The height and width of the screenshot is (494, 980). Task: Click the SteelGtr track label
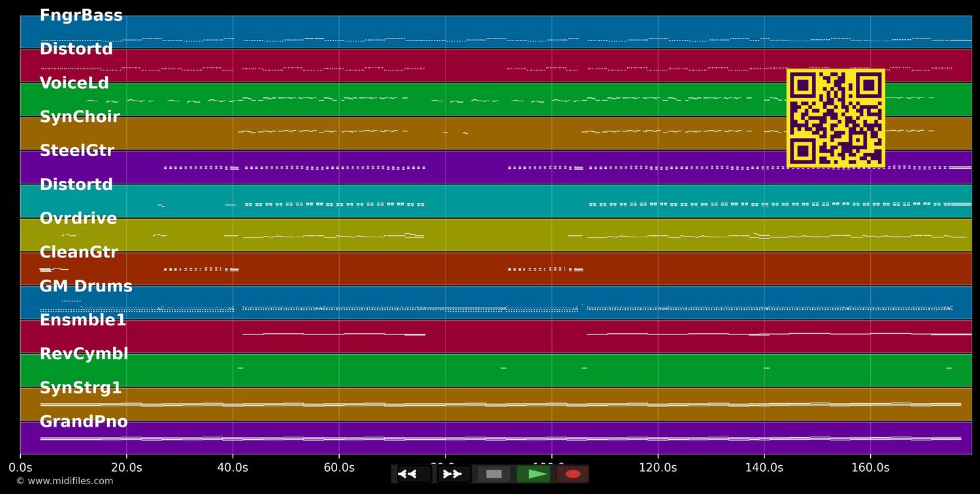click(x=77, y=151)
